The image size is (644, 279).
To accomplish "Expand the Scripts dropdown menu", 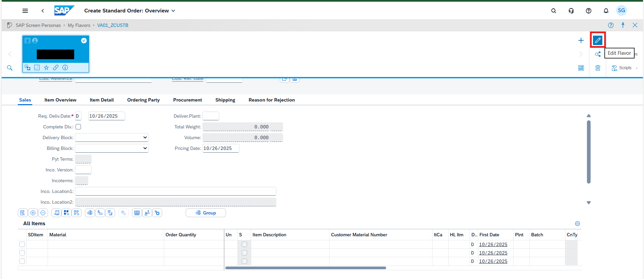I will (625, 68).
